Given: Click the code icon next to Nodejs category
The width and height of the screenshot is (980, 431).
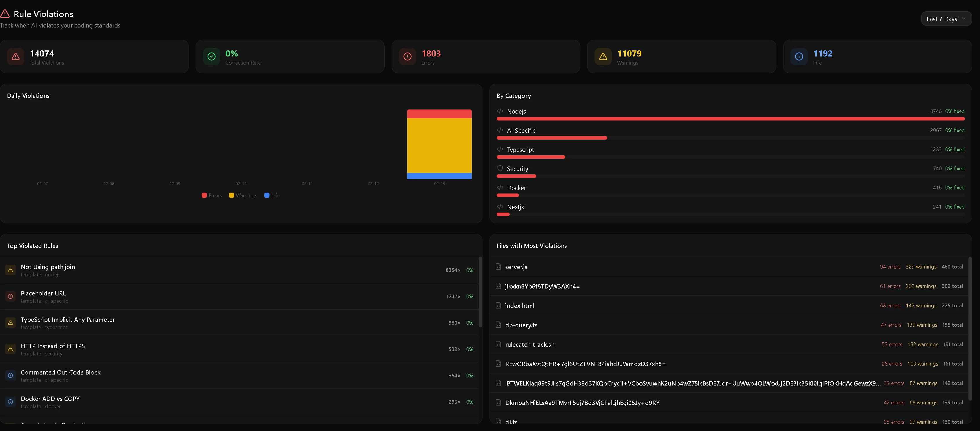Looking at the screenshot, I should (500, 111).
